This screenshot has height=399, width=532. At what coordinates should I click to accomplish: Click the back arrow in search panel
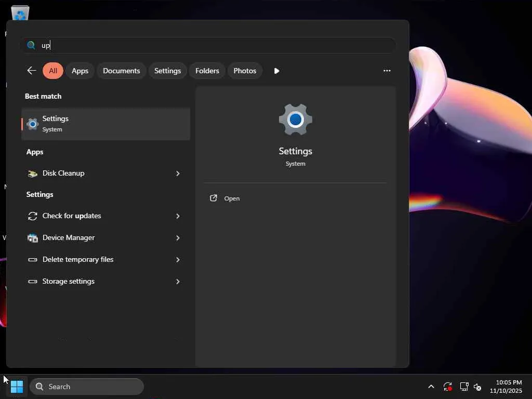pos(32,71)
